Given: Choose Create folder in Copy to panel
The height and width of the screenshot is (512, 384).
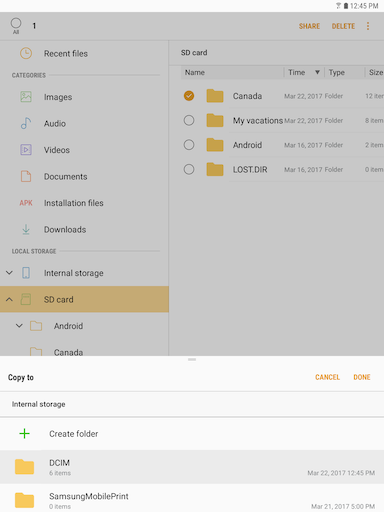Looking at the screenshot, I should [192, 434].
